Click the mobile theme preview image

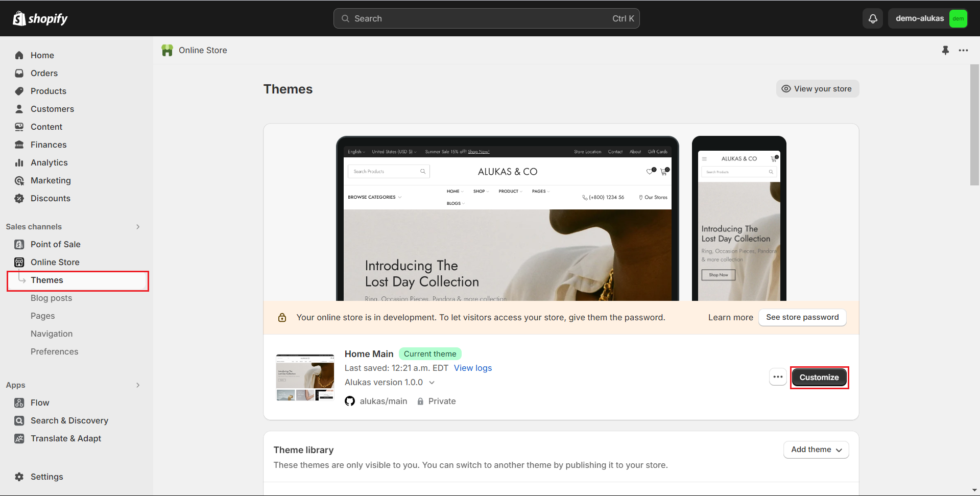point(739,219)
